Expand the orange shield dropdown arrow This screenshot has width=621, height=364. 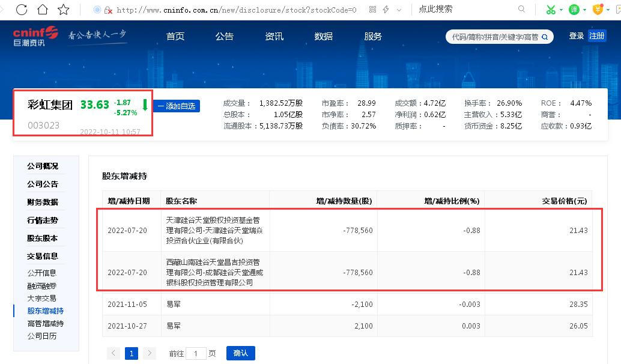pyautogui.click(x=608, y=10)
